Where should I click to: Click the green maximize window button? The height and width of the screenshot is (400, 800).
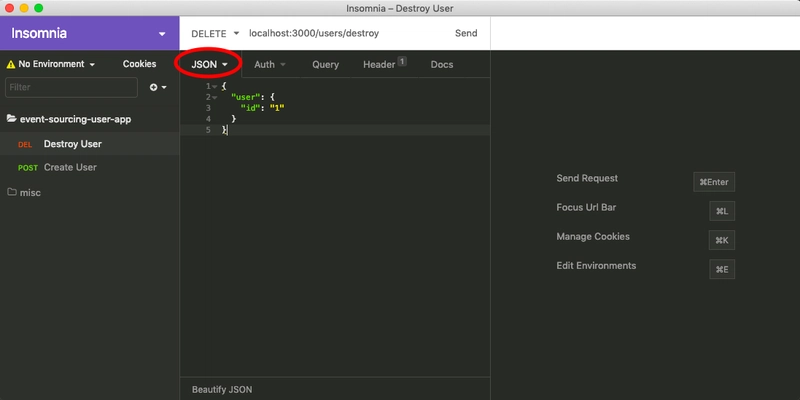click(38, 8)
